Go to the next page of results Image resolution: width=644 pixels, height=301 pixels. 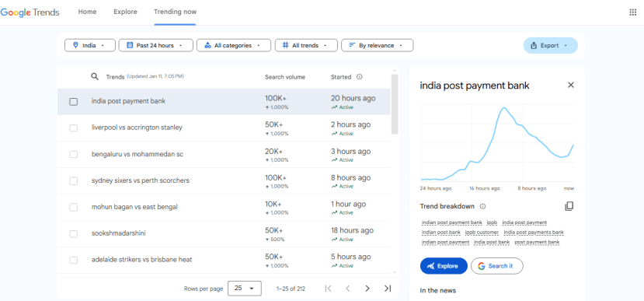coord(367,289)
